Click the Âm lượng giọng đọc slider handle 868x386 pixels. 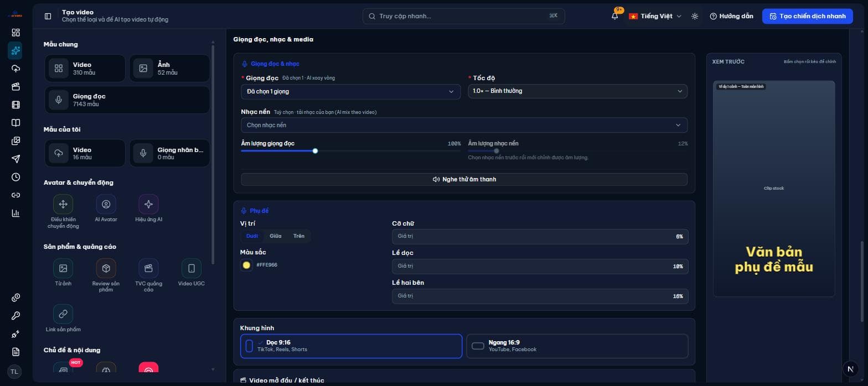(x=315, y=151)
